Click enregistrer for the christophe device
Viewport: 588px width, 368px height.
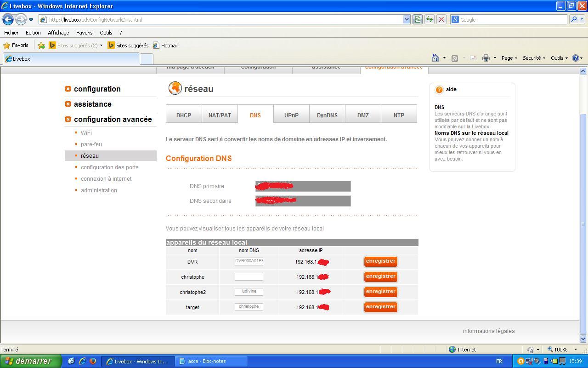(x=380, y=276)
